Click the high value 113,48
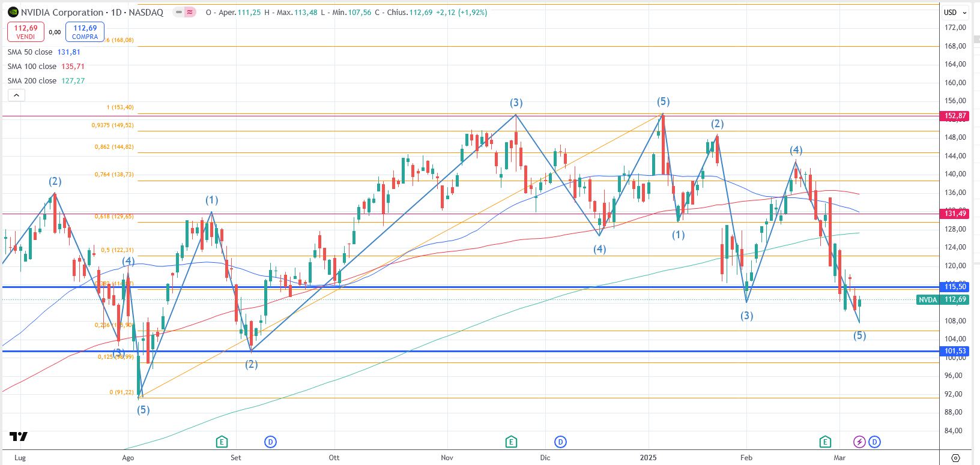Image resolution: width=980 pixels, height=465 pixels. pyautogui.click(x=305, y=12)
